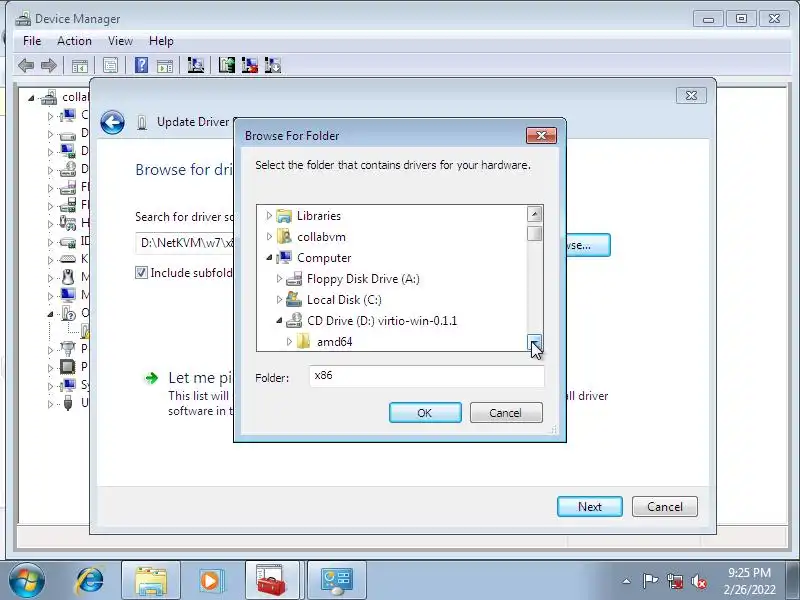
Task: Open the Windows Start orb
Action: [x=27, y=581]
